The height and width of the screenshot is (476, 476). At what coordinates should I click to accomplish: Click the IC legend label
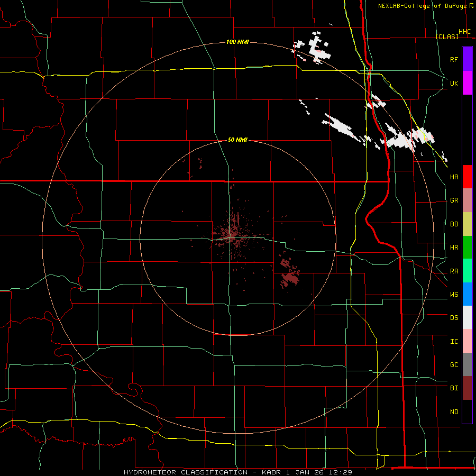point(454,342)
